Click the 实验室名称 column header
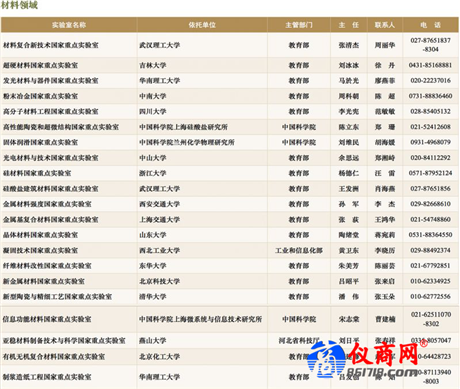The width and height of the screenshot is (460, 389). pyautogui.click(x=69, y=25)
